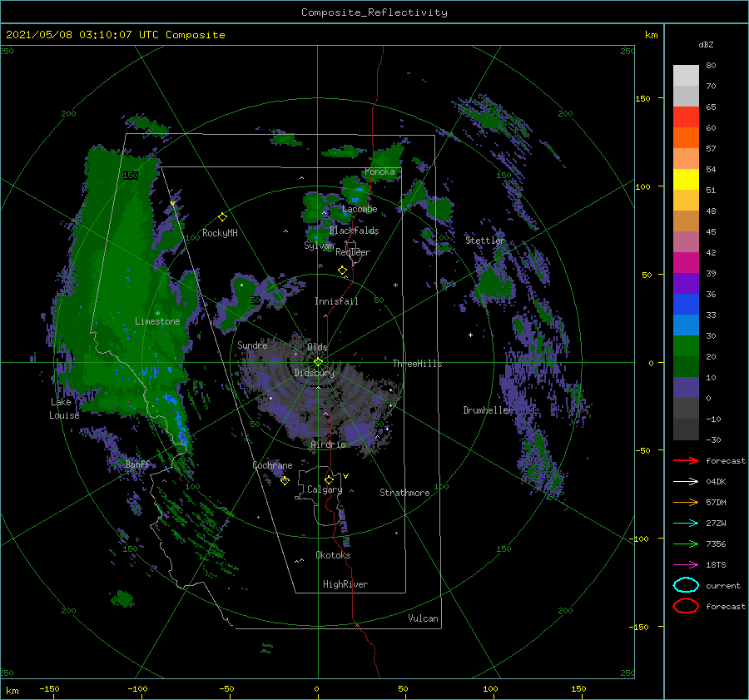749x700 pixels.
Task: Pick the purple 36-39 dBZ swatch
Action: pyautogui.click(x=686, y=284)
